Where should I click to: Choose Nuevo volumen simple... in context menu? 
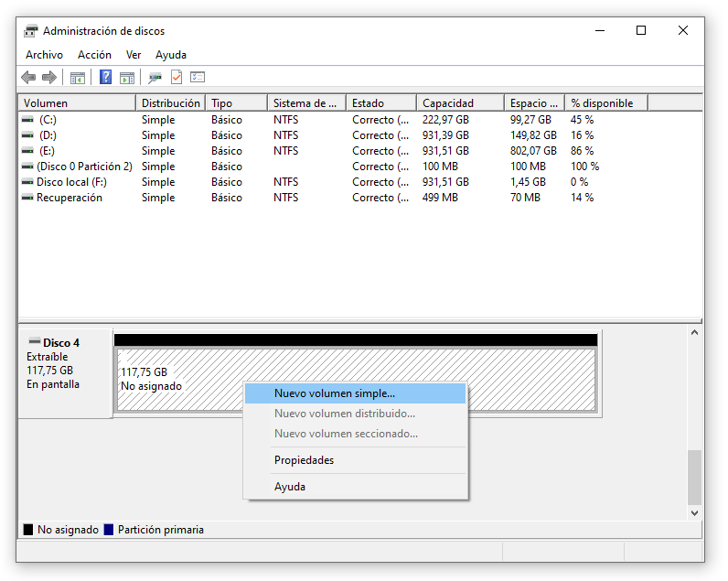(355, 393)
